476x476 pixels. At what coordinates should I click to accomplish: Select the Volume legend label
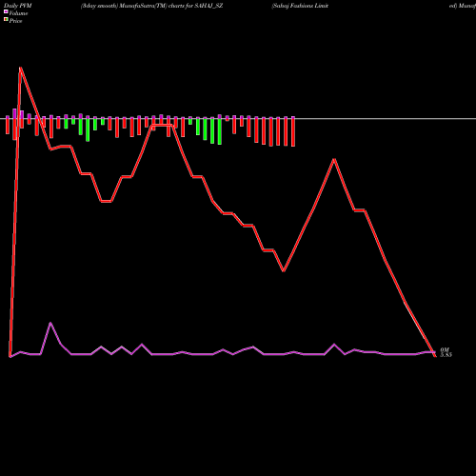pyautogui.click(x=18, y=13)
